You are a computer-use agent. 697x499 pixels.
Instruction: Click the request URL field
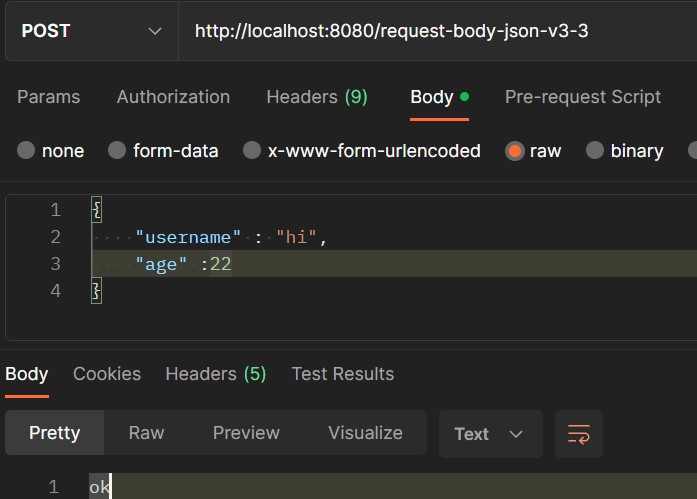pyautogui.click(x=438, y=31)
